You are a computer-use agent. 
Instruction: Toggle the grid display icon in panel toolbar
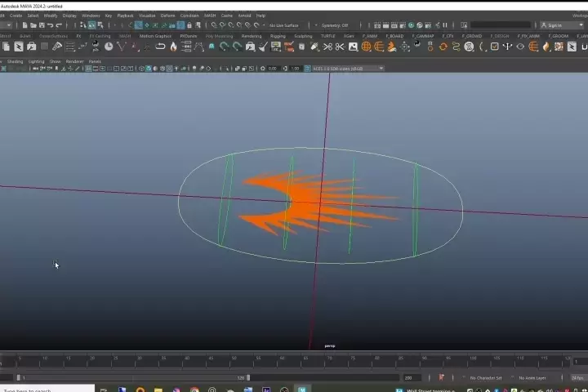click(88, 69)
